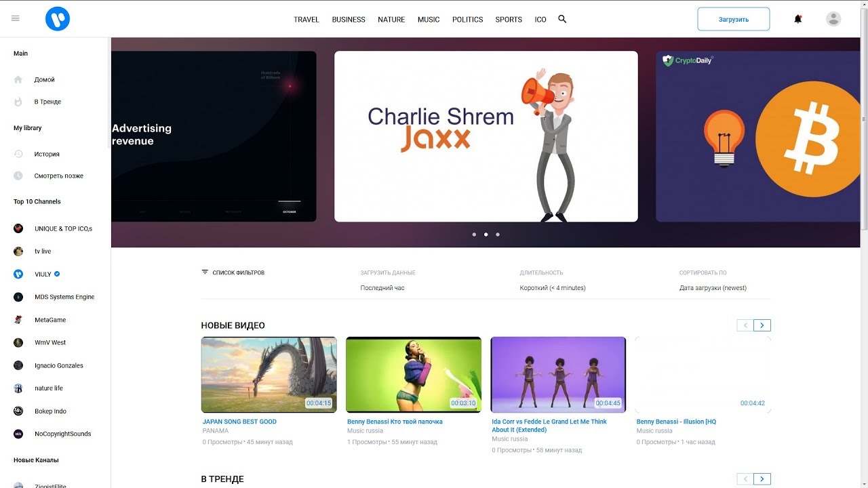This screenshot has height=488, width=868.
Task: Open SPORTS category
Action: (509, 20)
